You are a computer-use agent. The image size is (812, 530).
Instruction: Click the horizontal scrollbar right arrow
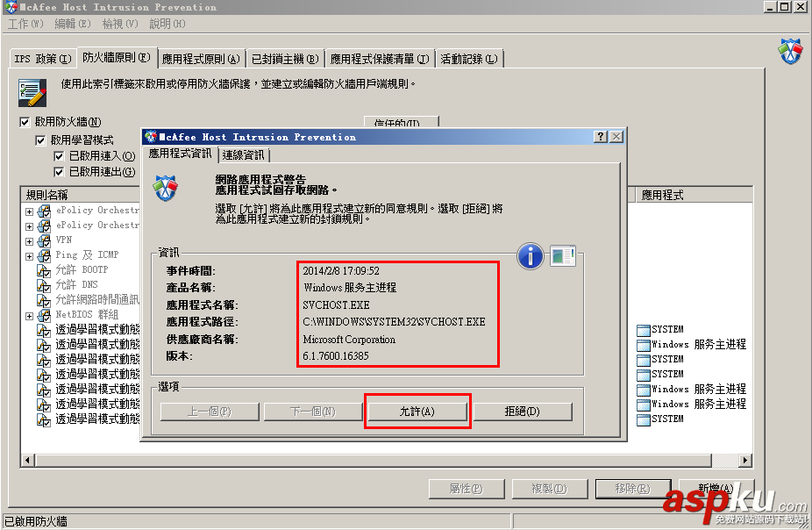point(744,460)
